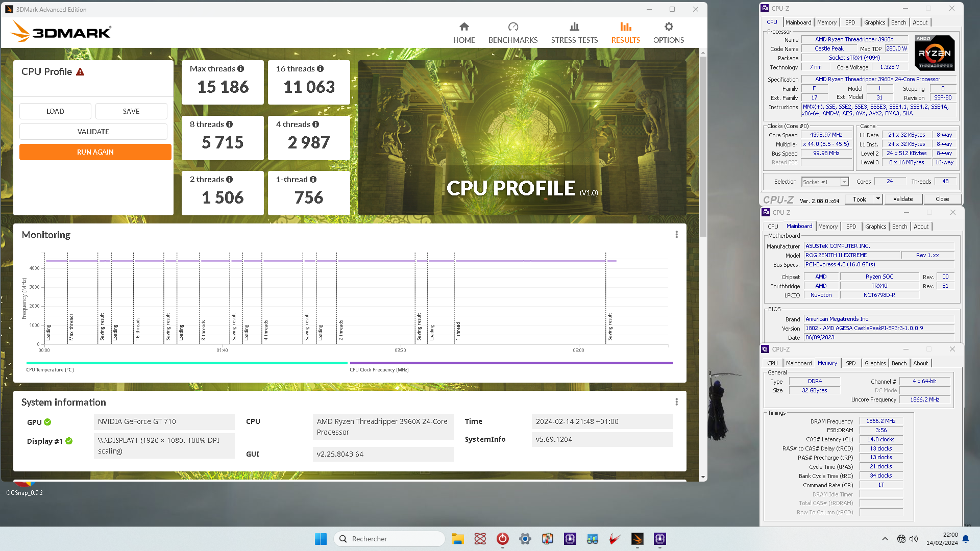The image size is (980, 551).
Task: Open the Monitoring panel three-dot menu
Action: coord(677,235)
